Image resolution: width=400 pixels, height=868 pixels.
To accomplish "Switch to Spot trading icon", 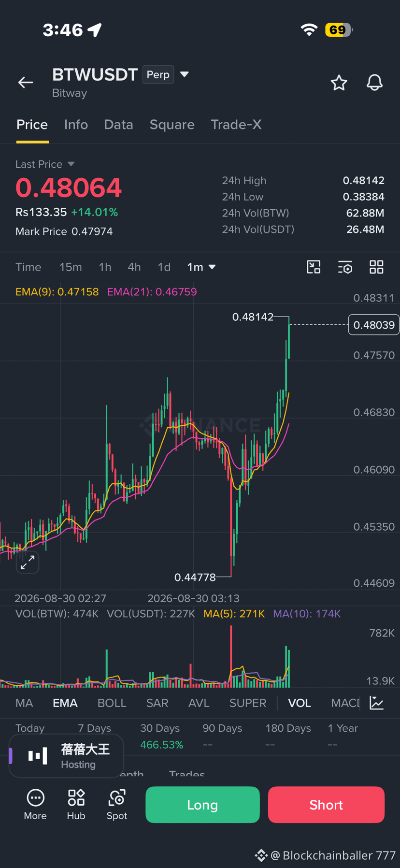I will 117,804.
